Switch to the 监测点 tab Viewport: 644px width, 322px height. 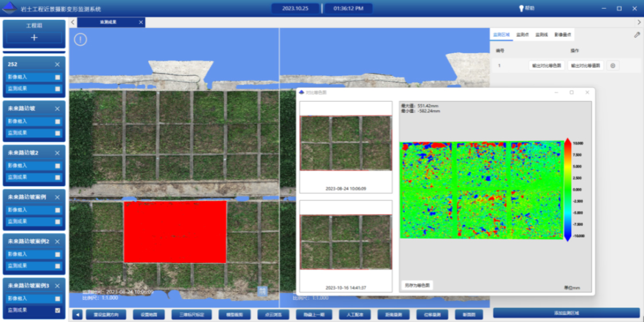(522, 35)
